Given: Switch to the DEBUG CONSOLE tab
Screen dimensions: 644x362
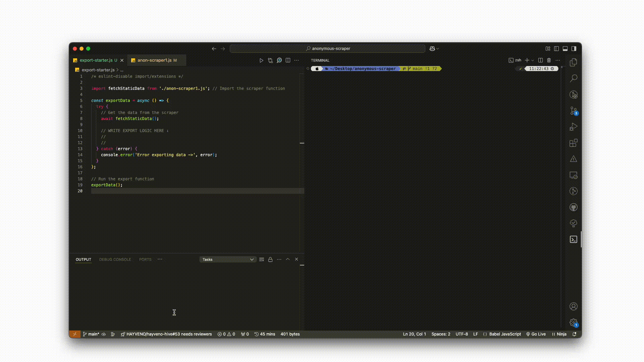Looking at the screenshot, I should pyautogui.click(x=115, y=259).
